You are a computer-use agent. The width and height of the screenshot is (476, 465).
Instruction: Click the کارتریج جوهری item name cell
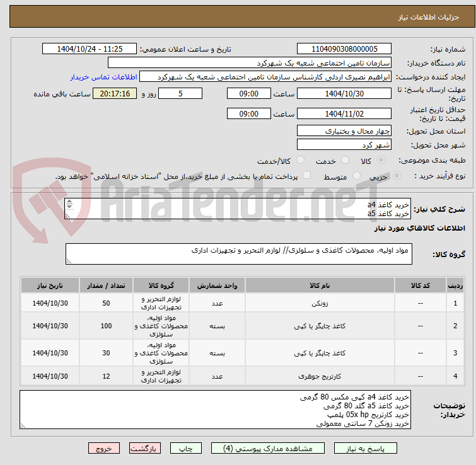tap(320, 376)
